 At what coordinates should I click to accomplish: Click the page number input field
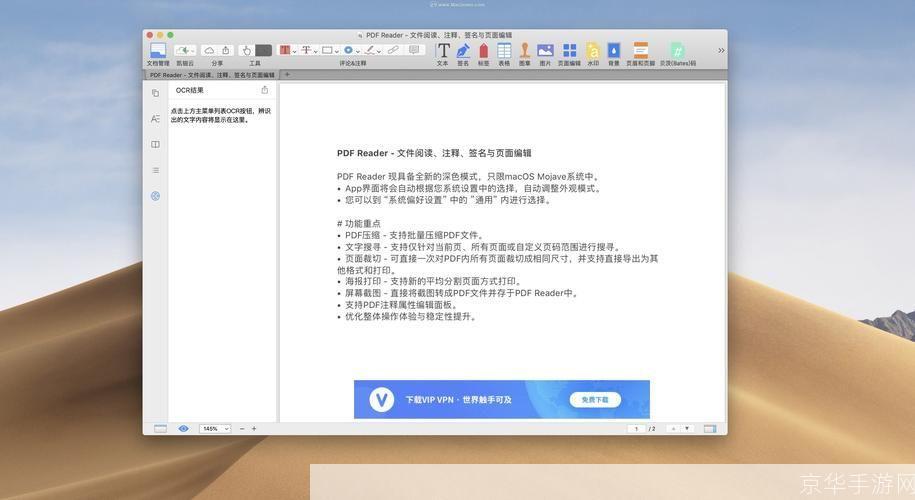point(636,429)
